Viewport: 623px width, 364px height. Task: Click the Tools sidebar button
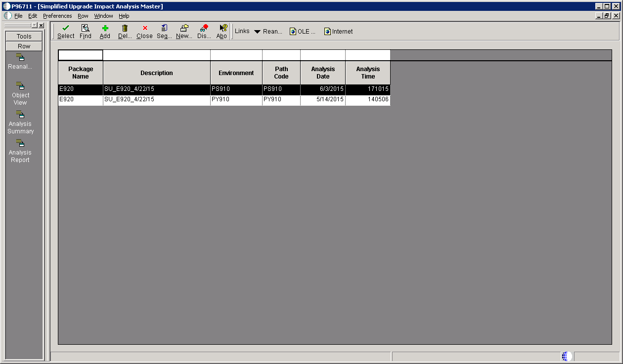tap(24, 36)
